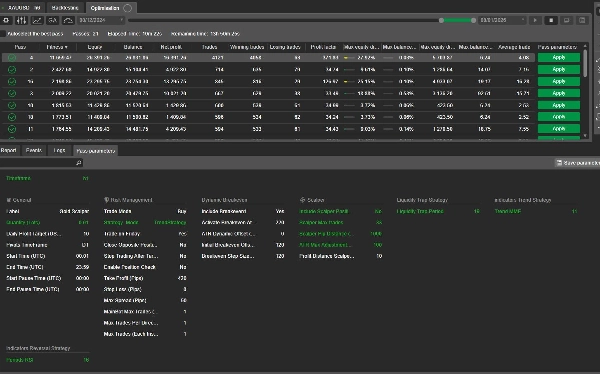The image size is (600, 374).
Task: Toggle the Autoselect the best pass checkbox
Action: [3, 34]
